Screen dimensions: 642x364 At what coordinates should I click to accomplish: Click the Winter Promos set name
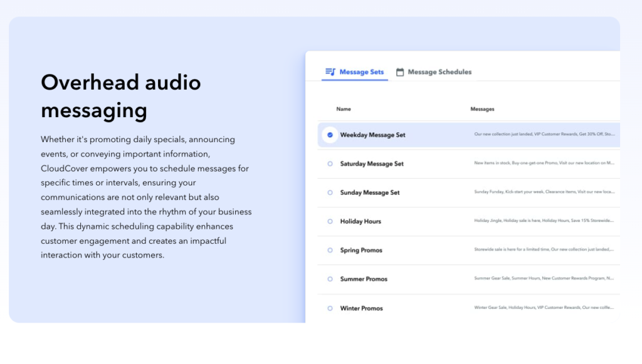click(x=361, y=308)
